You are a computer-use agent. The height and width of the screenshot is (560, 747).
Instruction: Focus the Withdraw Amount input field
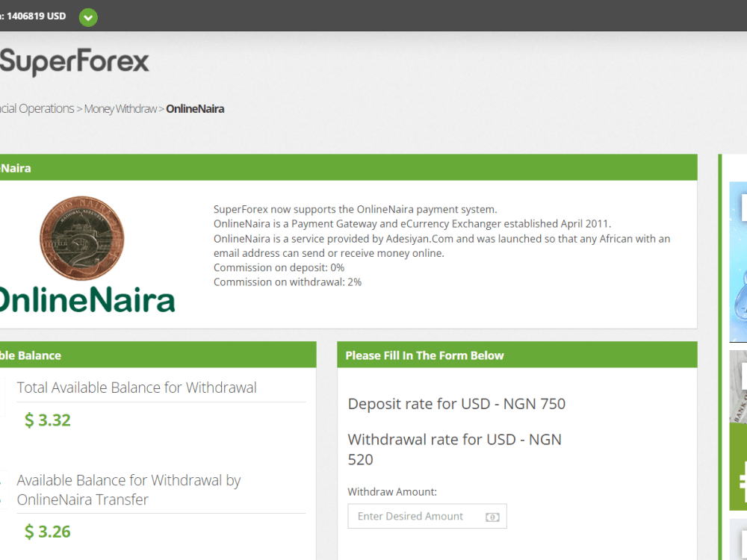click(427, 516)
